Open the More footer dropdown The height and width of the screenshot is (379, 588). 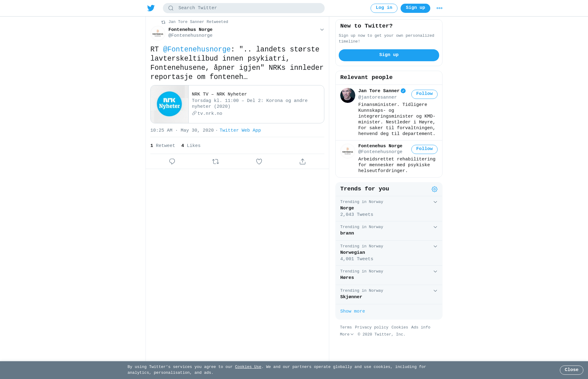(347, 334)
